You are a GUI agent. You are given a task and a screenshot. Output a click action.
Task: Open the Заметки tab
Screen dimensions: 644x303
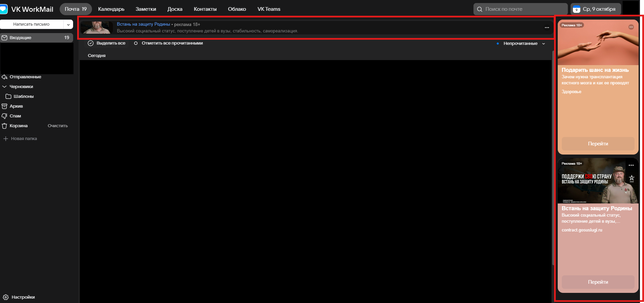[x=146, y=9]
